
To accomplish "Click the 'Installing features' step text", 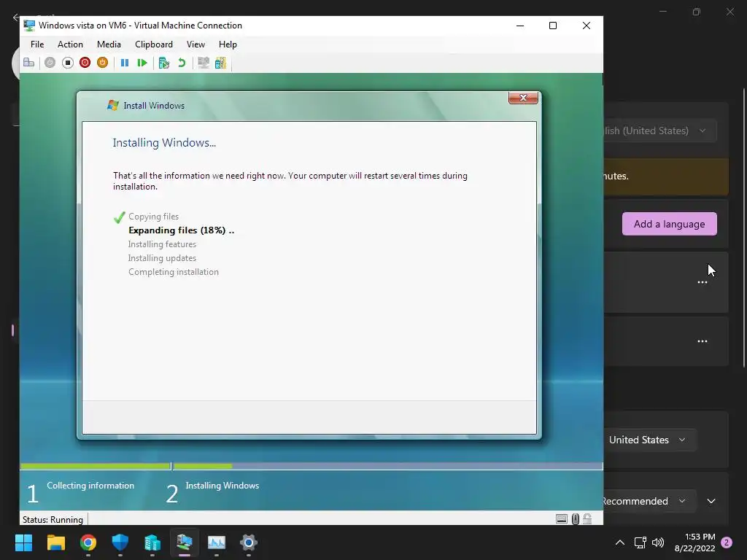I will tap(162, 244).
